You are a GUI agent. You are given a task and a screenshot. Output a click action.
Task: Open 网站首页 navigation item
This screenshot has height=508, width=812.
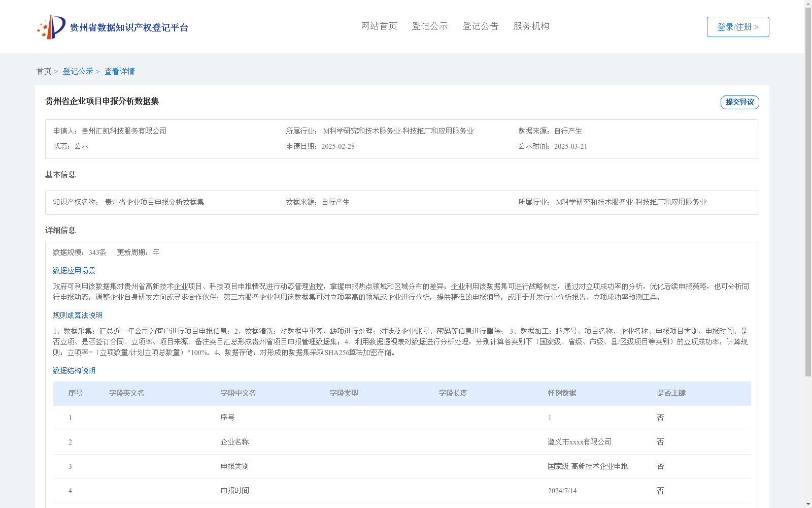(x=379, y=26)
